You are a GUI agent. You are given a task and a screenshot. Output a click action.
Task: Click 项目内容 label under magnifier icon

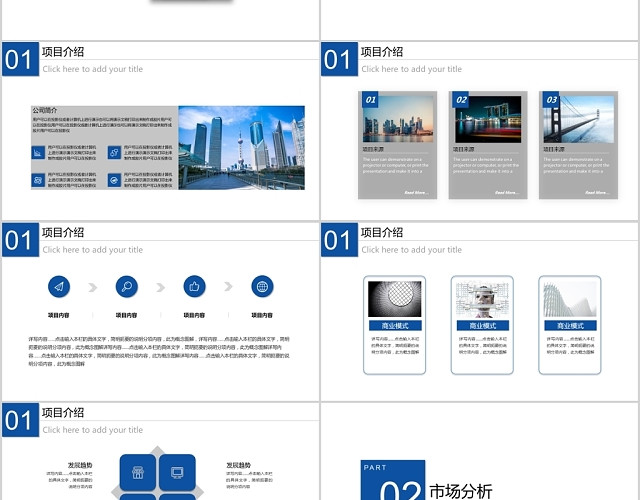point(127,315)
